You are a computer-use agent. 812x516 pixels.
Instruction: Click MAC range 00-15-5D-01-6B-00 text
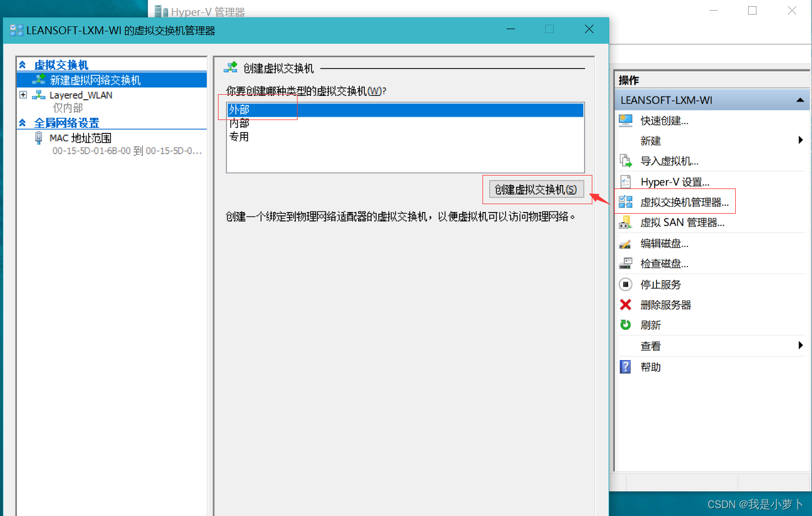[127, 150]
